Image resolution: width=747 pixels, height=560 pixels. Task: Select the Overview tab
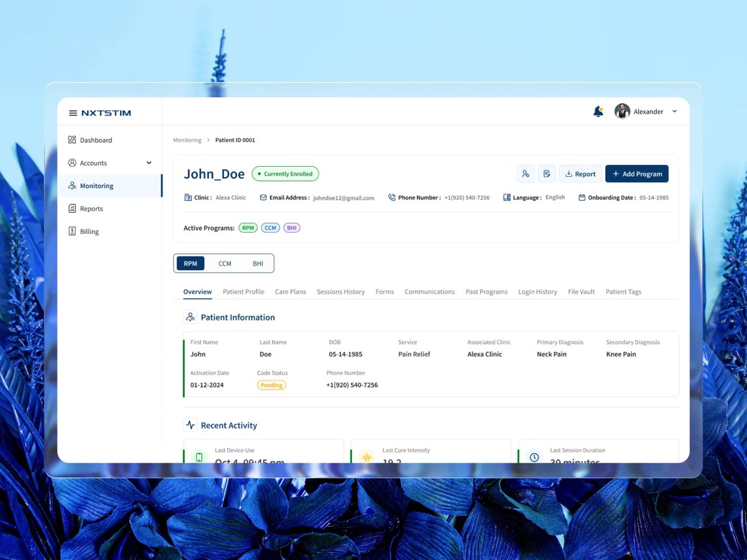[x=197, y=292]
